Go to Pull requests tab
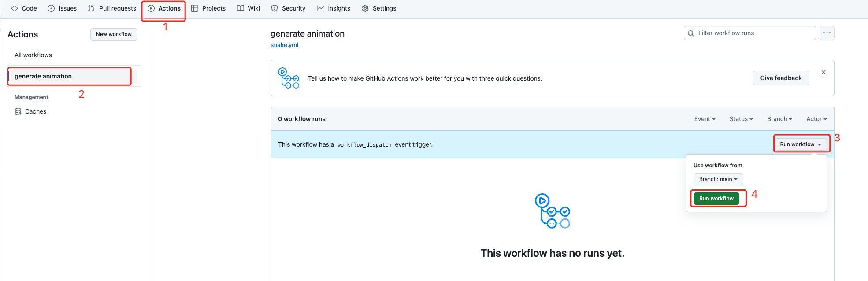Image resolution: width=868 pixels, height=281 pixels. pos(112,8)
